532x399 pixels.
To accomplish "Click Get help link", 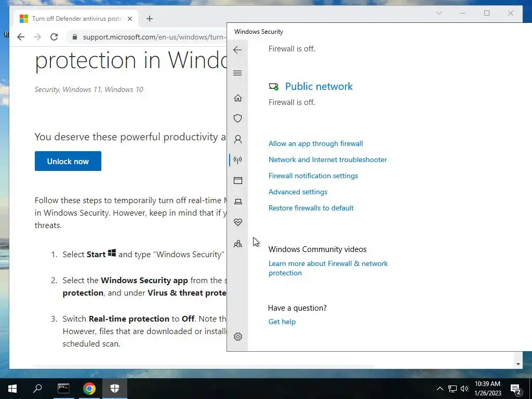I will coord(282,322).
